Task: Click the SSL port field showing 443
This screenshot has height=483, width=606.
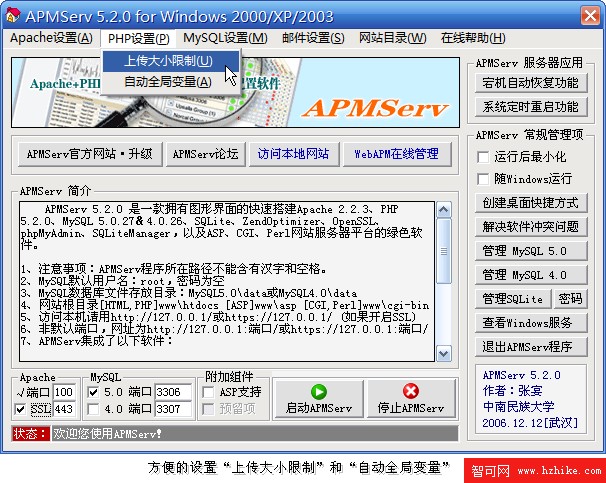Action: point(64,409)
